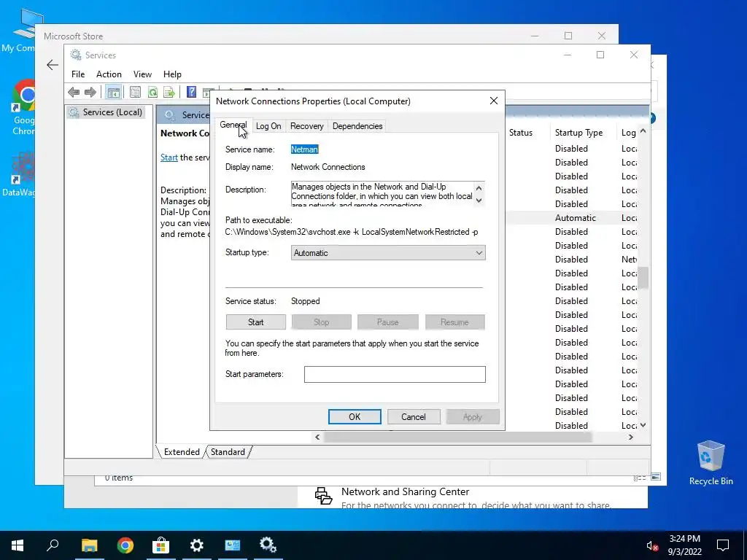
Task: Switch to the Dependencies tab
Action: pyautogui.click(x=357, y=126)
